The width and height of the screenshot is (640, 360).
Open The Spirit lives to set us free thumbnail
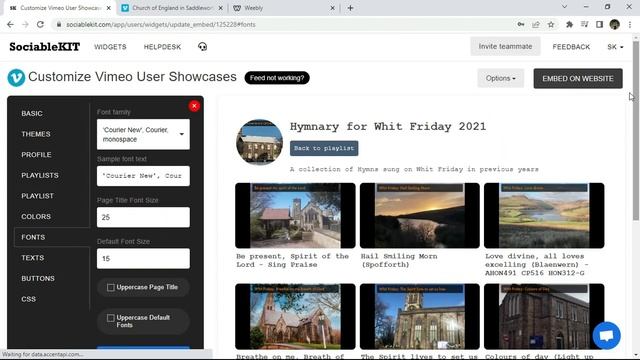pos(420,316)
